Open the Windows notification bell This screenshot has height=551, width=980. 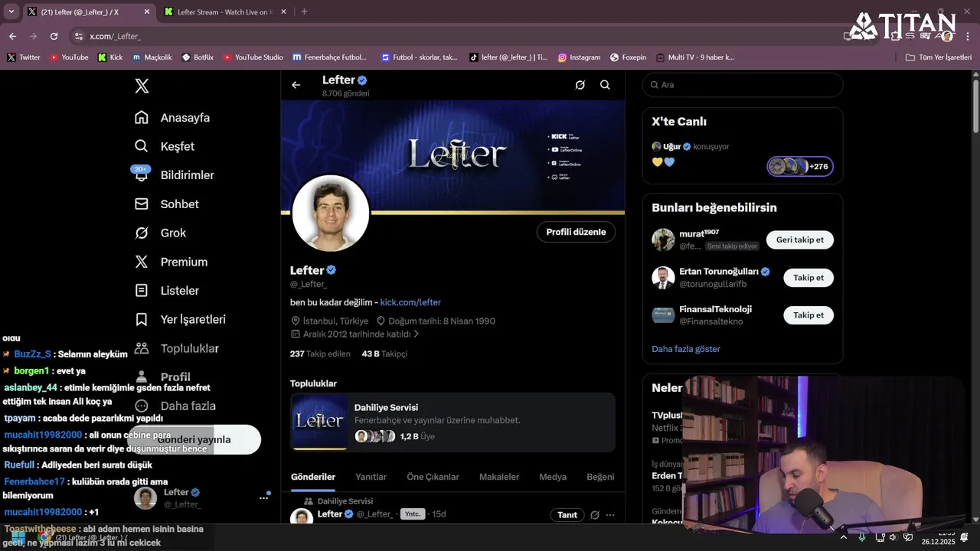[x=965, y=537]
